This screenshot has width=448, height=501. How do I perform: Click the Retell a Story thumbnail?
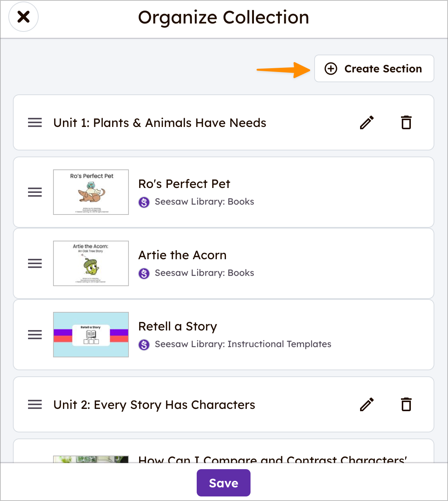[x=91, y=335]
